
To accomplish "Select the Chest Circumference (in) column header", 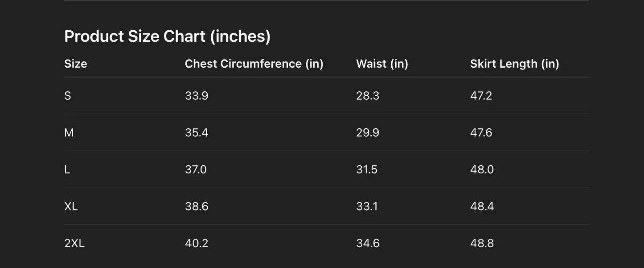I will (254, 64).
